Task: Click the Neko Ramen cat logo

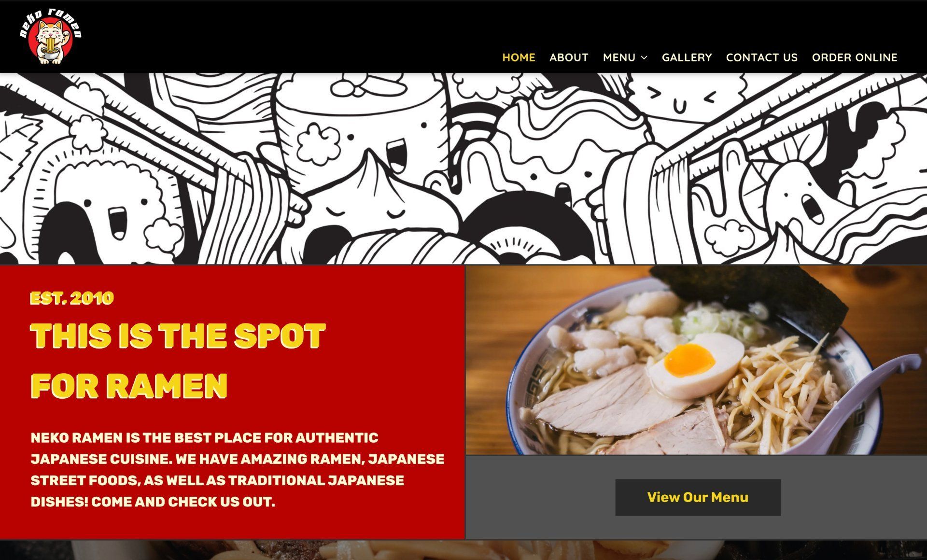Action: coord(51,37)
